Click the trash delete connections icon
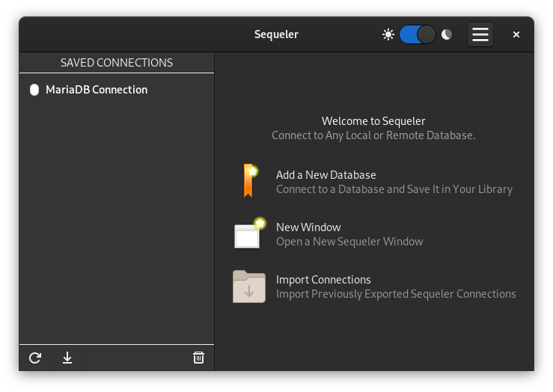 tap(198, 358)
